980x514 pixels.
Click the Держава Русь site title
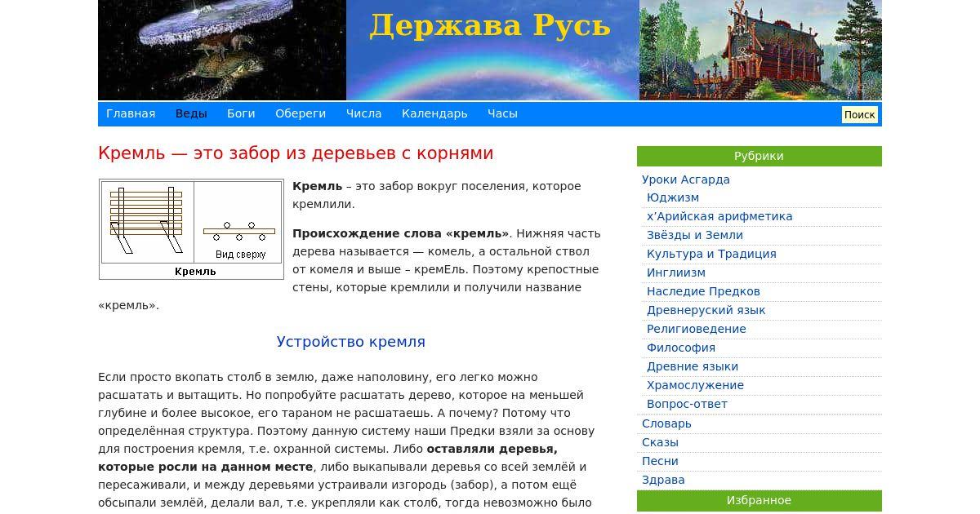(x=490, y=25)
